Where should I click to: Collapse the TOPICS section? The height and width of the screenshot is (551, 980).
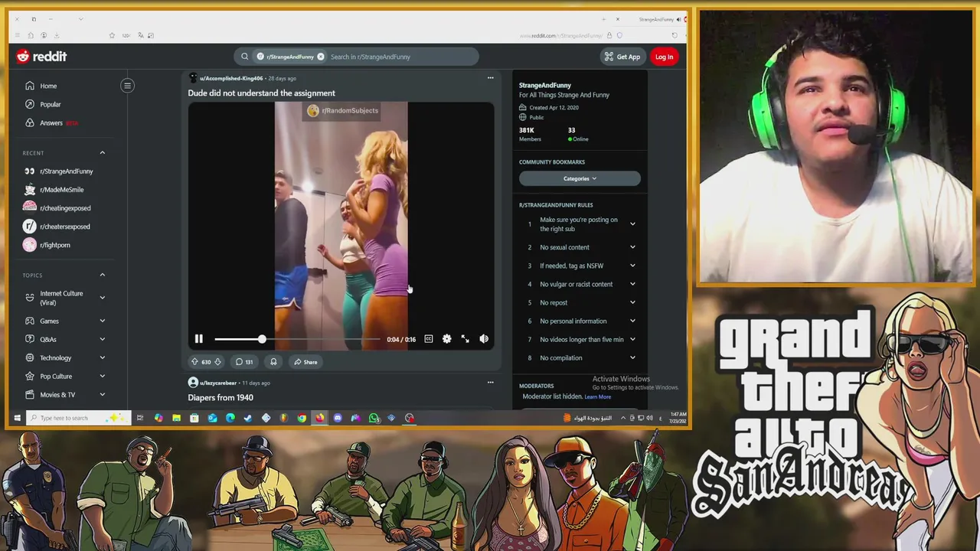coord(102,275)
